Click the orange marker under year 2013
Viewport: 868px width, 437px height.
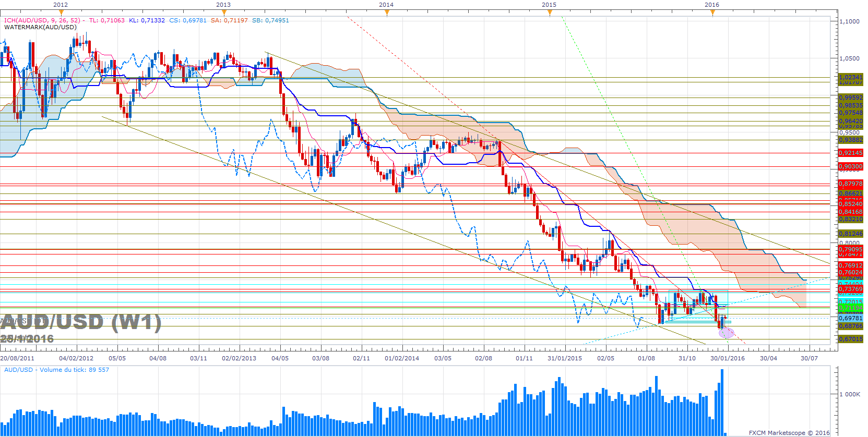coord(224,13)
